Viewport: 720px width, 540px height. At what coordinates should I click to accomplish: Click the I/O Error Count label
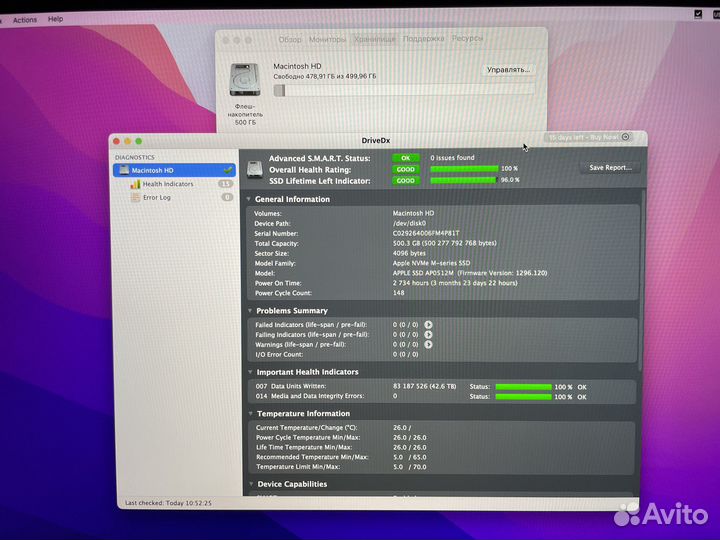coord(279,354)
